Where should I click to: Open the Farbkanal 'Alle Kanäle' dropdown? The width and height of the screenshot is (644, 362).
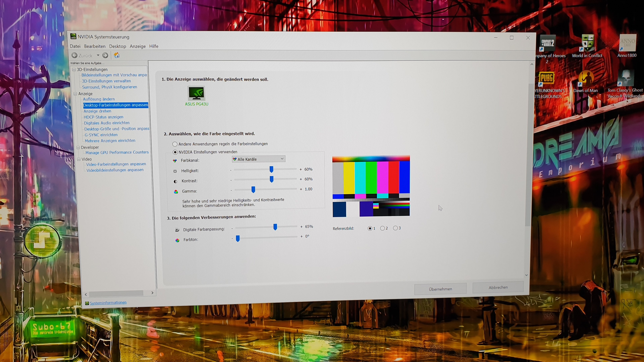[258, 159]
